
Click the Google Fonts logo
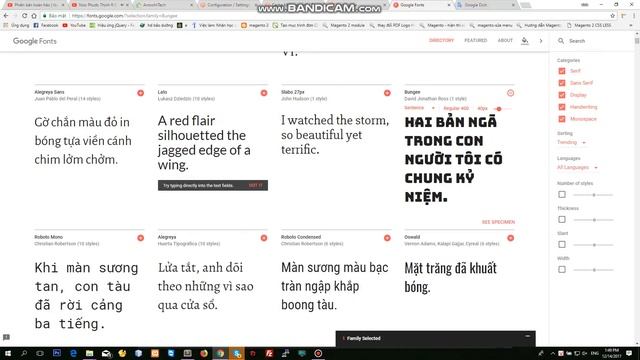coord(35,41)
